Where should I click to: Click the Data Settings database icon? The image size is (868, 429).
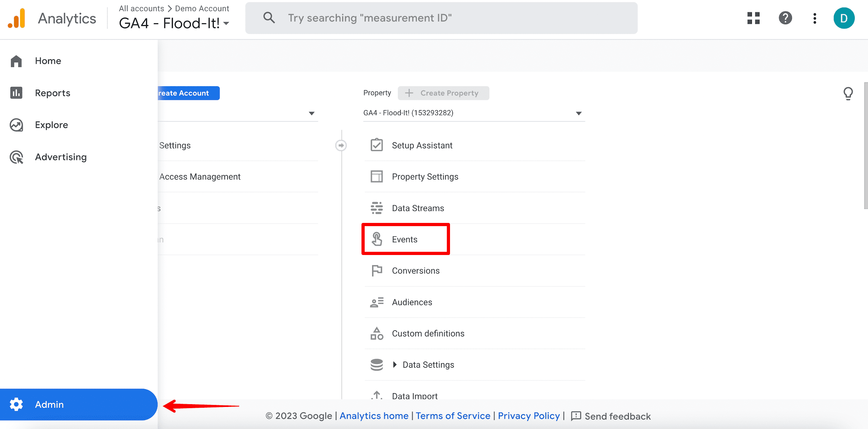(377, 365)
